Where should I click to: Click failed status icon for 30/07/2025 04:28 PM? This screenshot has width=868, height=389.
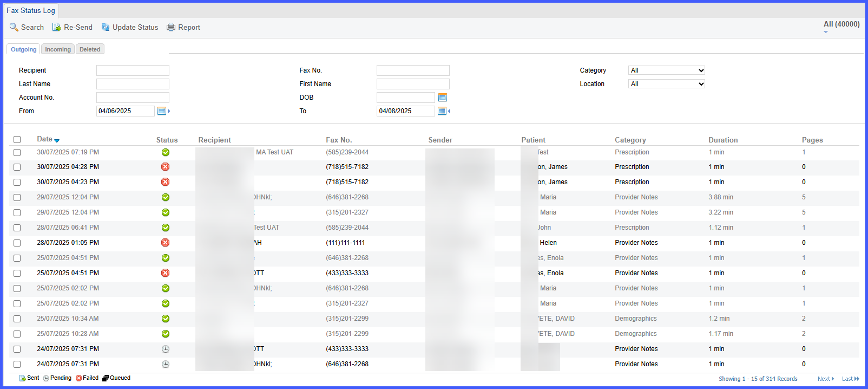click(166, 167)
